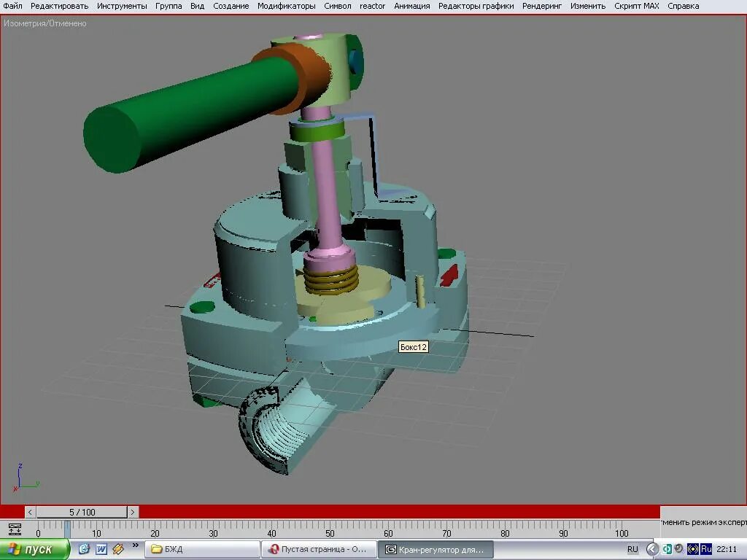Click the third Quick Launch shortcut icon

[x=117, y=550]
